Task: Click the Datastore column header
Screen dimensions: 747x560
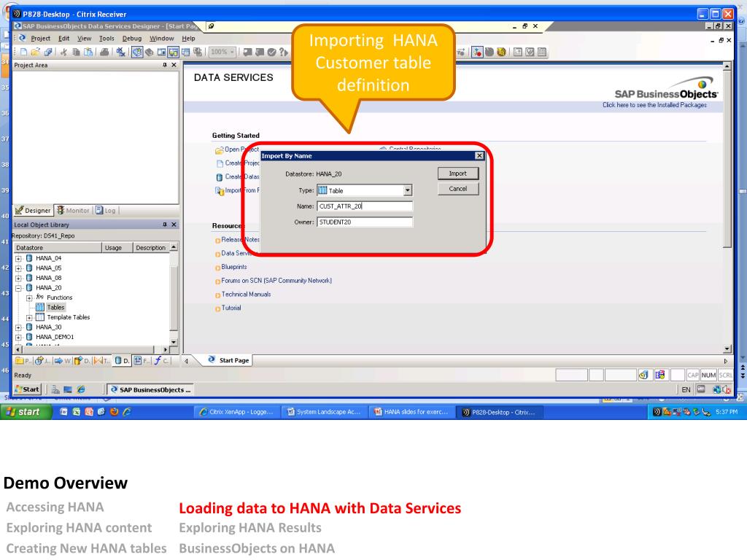Action: click(57, 248)
